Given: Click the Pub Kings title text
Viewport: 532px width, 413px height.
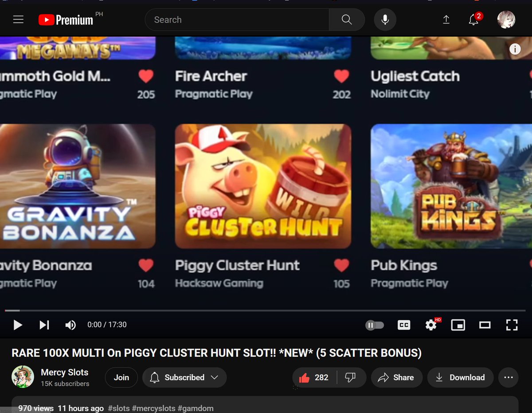Looking at the screenshot, I should (x=404, y=265).
